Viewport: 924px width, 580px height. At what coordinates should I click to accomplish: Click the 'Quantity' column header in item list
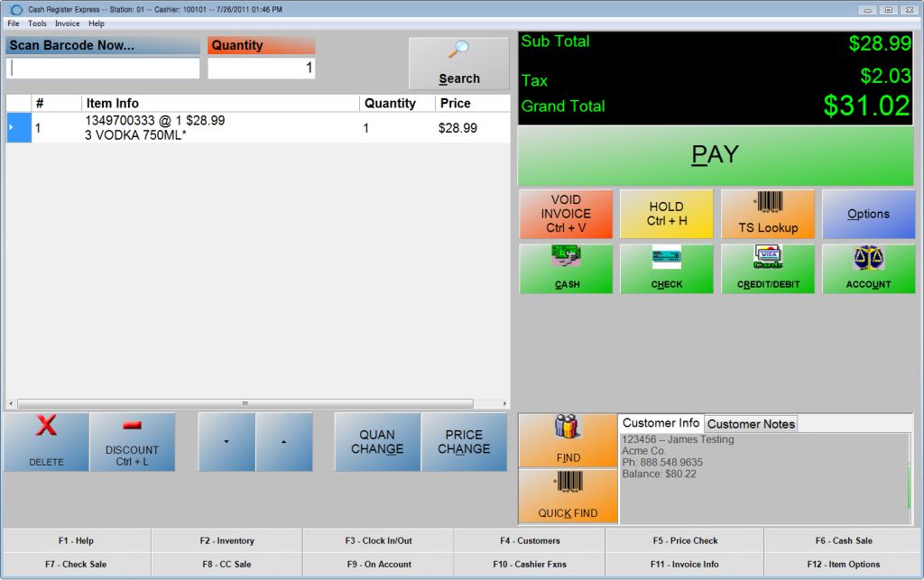point(398,103)
